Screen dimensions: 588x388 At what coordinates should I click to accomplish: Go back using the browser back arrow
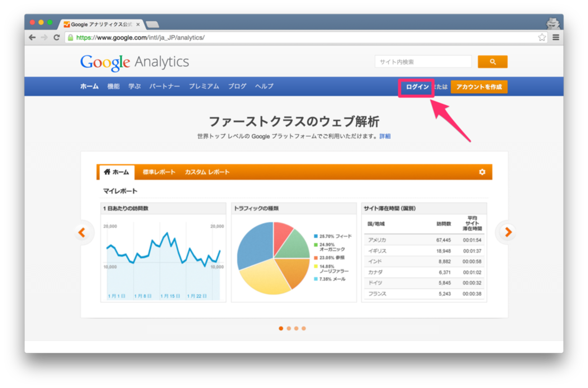click(32, 38)
